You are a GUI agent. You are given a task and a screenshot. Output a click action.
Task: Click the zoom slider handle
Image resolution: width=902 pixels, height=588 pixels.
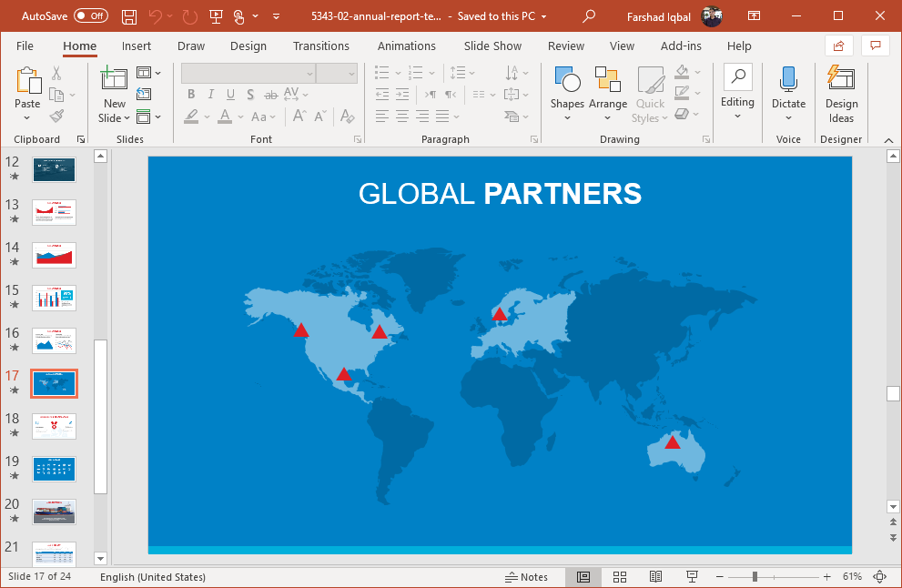tap(755, 577)
